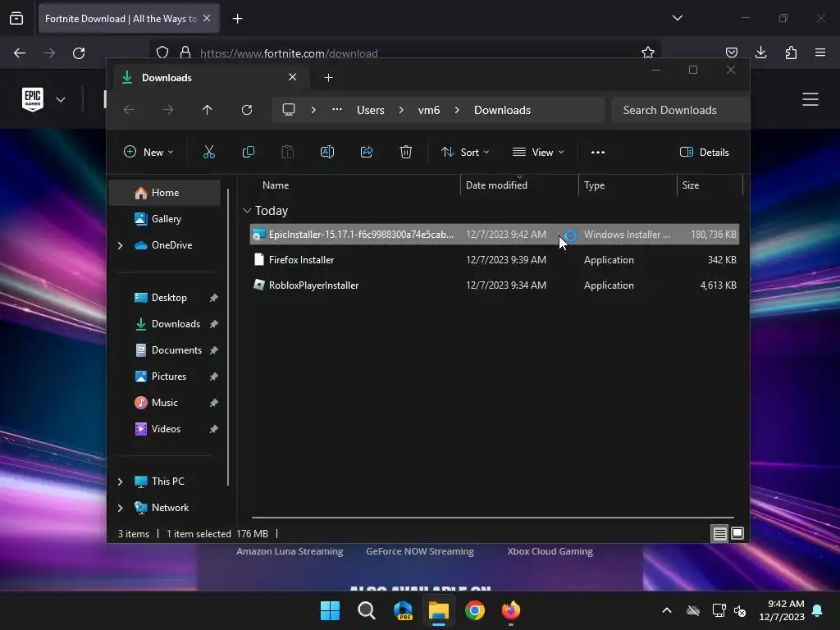This screenshot has height=630, width=840.
Task: Click the Delete trash can icon
Action: 405,152
